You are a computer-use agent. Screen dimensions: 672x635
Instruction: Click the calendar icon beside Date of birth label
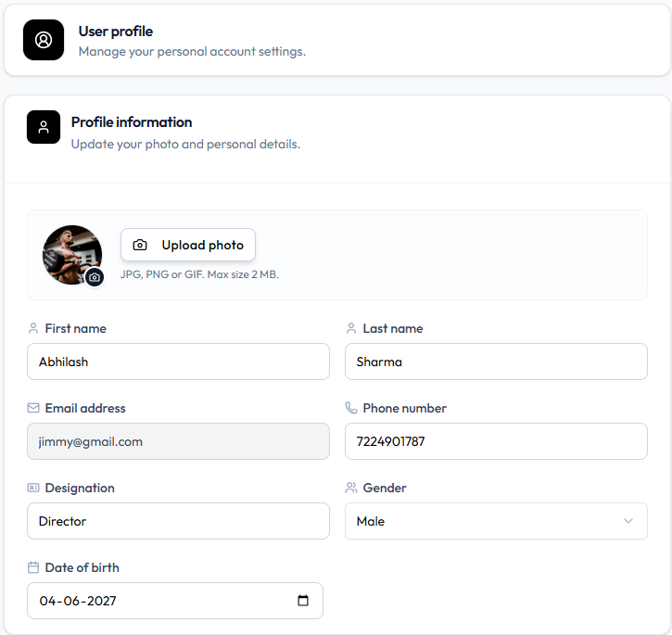(33, 567)
